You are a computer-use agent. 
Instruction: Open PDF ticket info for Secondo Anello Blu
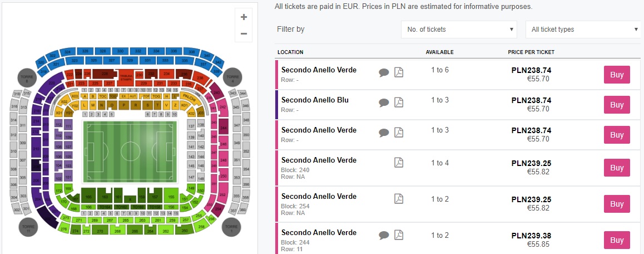pyautogui.click(x=399, y=102)
